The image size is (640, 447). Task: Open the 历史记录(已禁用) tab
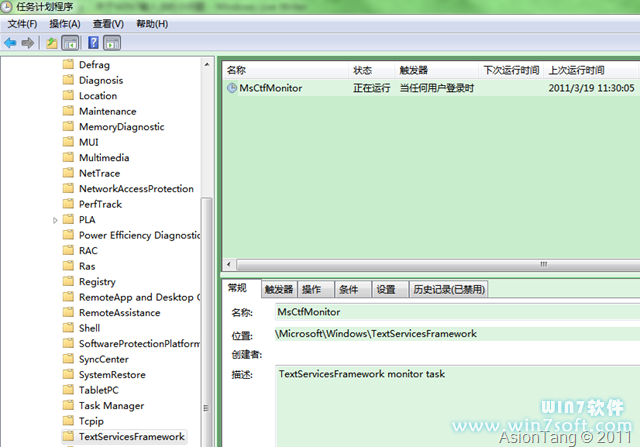pyautogui.click(x=449, y=289)
